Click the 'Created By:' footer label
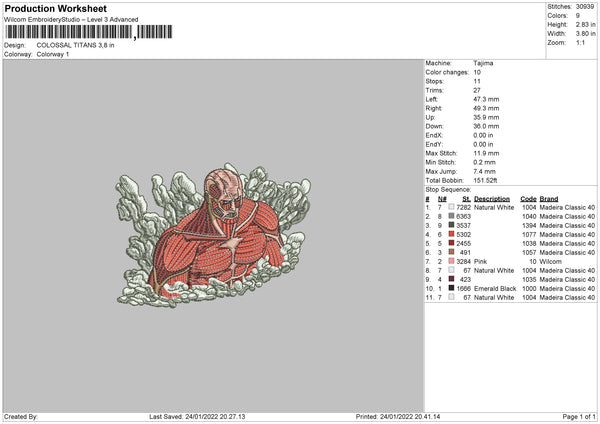This screenshot has width=600, height=424. pyautogui.click(x=21, y=416)
